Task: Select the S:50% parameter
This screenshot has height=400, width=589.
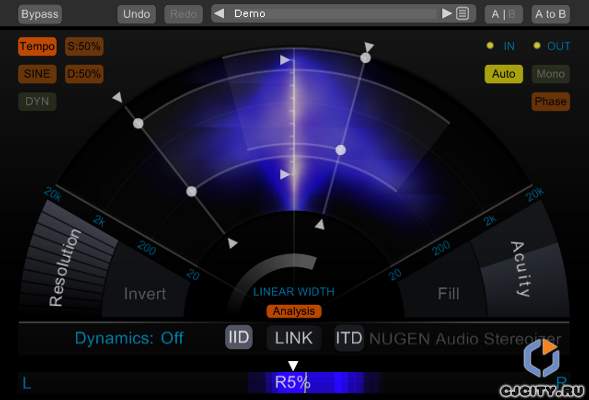Action: 84,46
